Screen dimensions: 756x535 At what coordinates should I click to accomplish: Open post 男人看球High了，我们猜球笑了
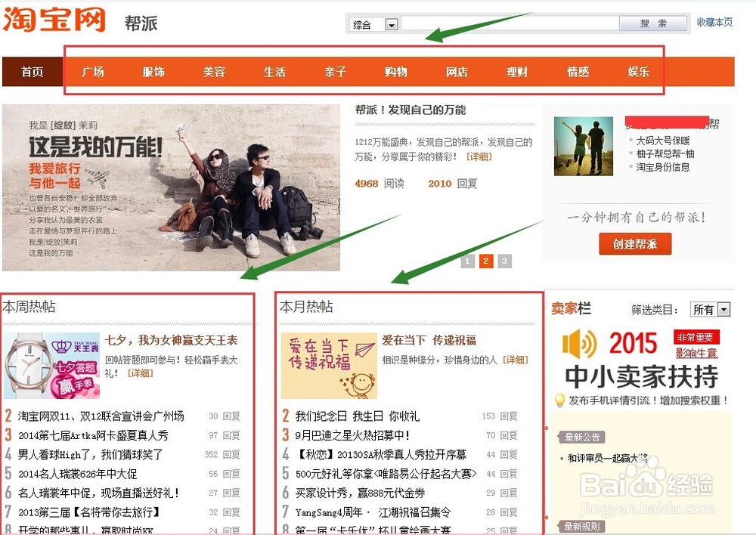pos(90,454)
